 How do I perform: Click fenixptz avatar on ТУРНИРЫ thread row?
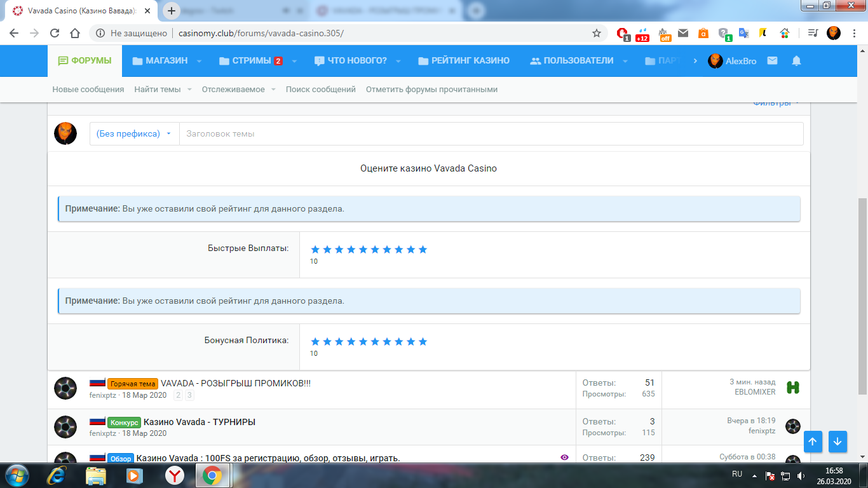pyautogui.click(x=65, y=427)
